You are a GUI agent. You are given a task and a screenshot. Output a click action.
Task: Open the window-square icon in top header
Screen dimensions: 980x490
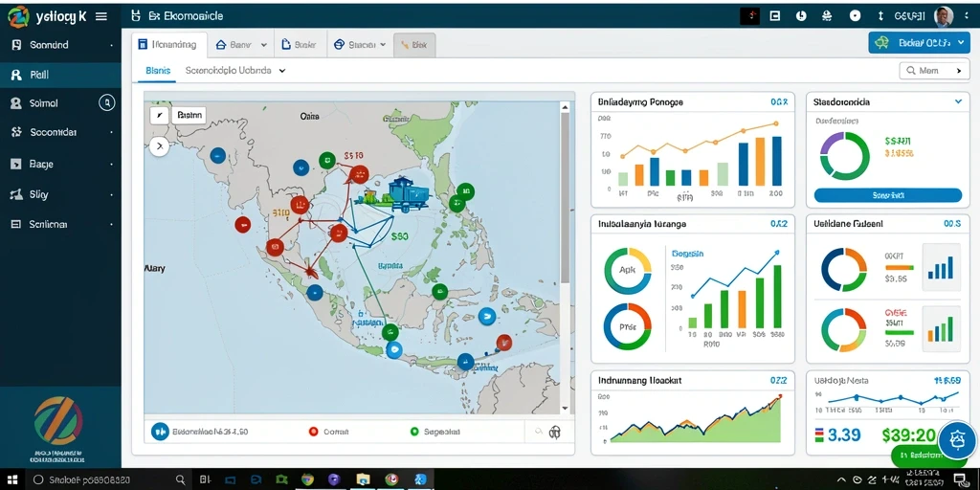[775, 16]
